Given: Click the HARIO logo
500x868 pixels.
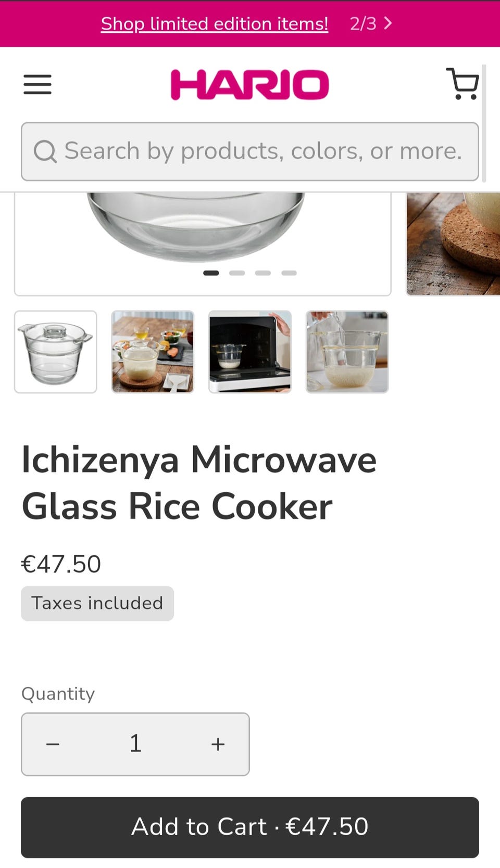Looking at the screenshot, I should pos(250,84).
